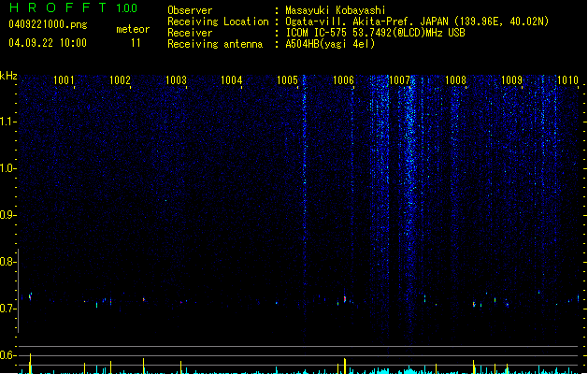This screenshot has width=588, height=374.
Task: Click the 1009 time marker
Action: click(x=511, y=80)
